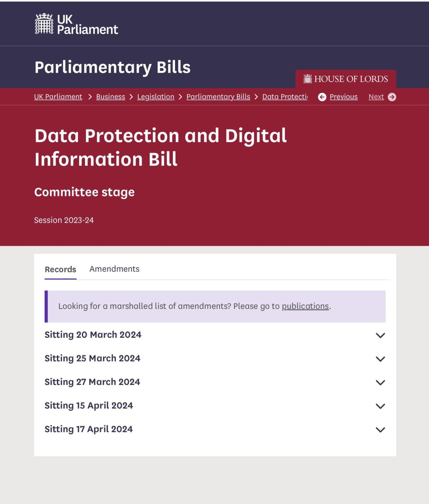Click the Next right-arrow circle icon
The image size is (429, 504).
(392, 97)
